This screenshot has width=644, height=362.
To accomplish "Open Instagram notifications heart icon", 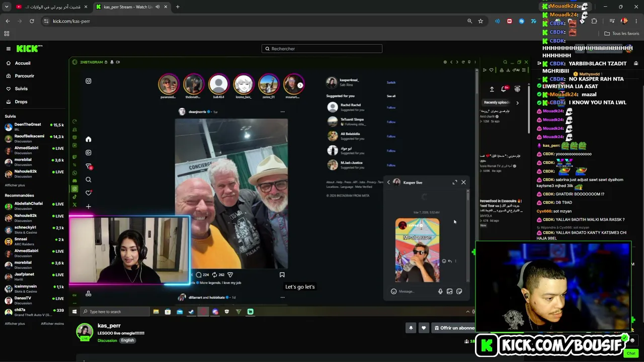I will tap(88, 193).
